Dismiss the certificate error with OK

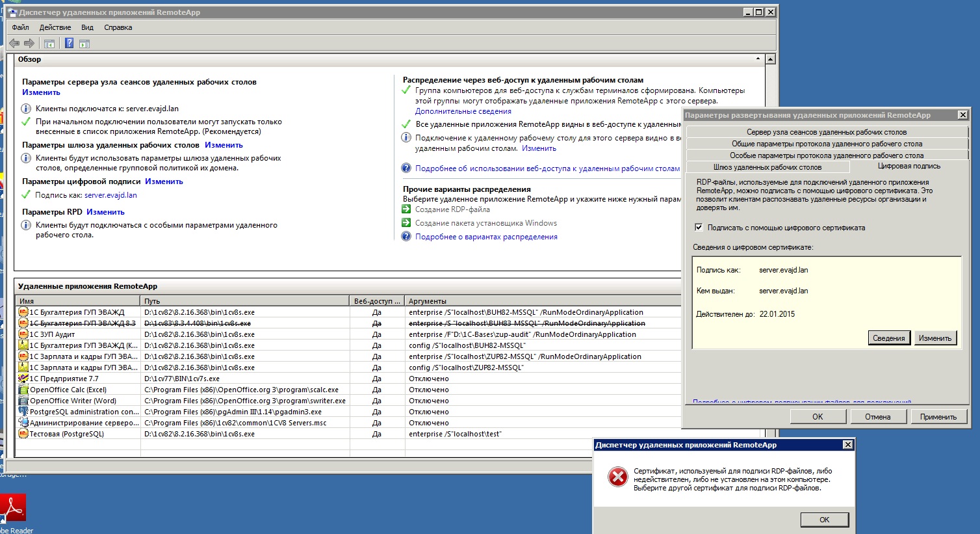(824, 520)
